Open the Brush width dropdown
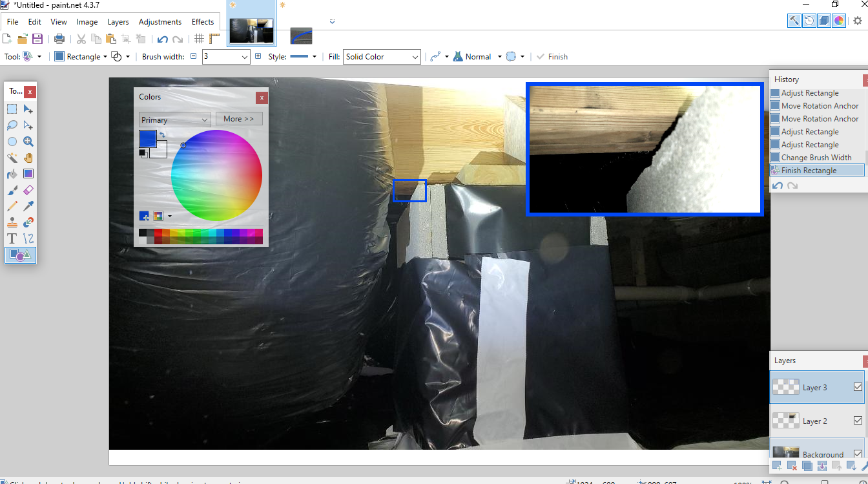Image resolution: width=868 pixels, height=484 pixels. click(245, 57)
